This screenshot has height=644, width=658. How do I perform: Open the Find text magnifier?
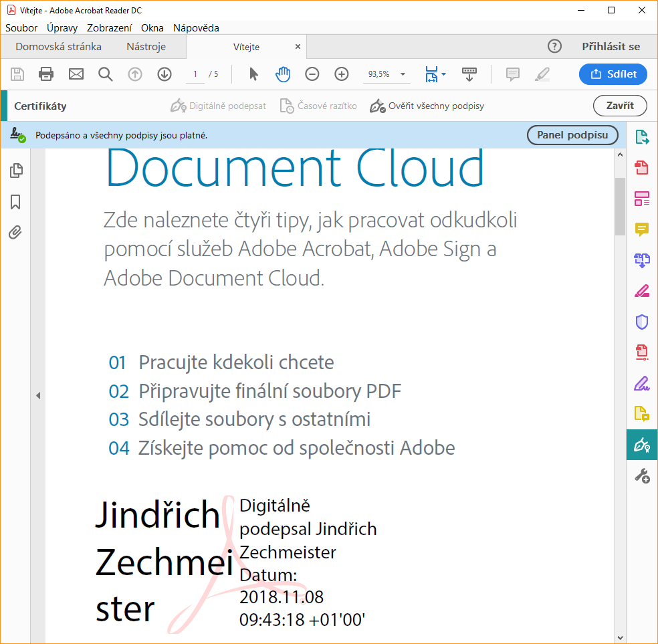(x=106, y=74)
